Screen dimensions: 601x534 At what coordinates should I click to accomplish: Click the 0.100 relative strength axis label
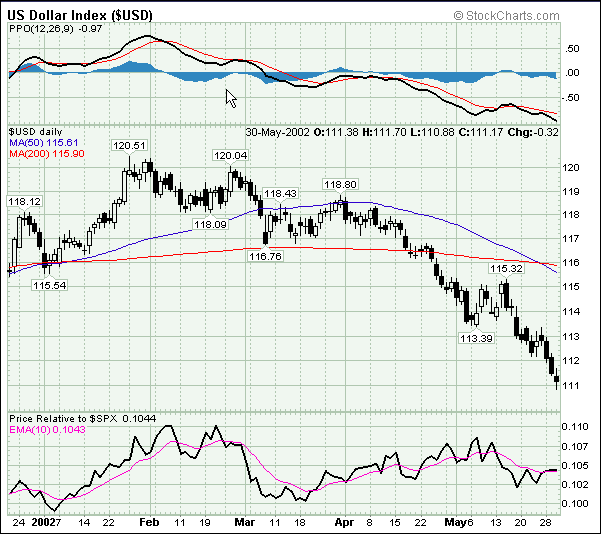(575, 503)
